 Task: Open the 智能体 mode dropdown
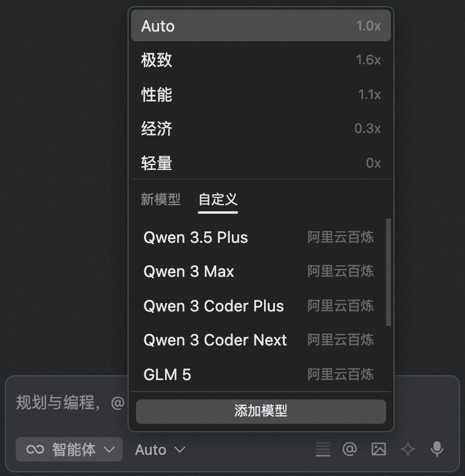69,449
